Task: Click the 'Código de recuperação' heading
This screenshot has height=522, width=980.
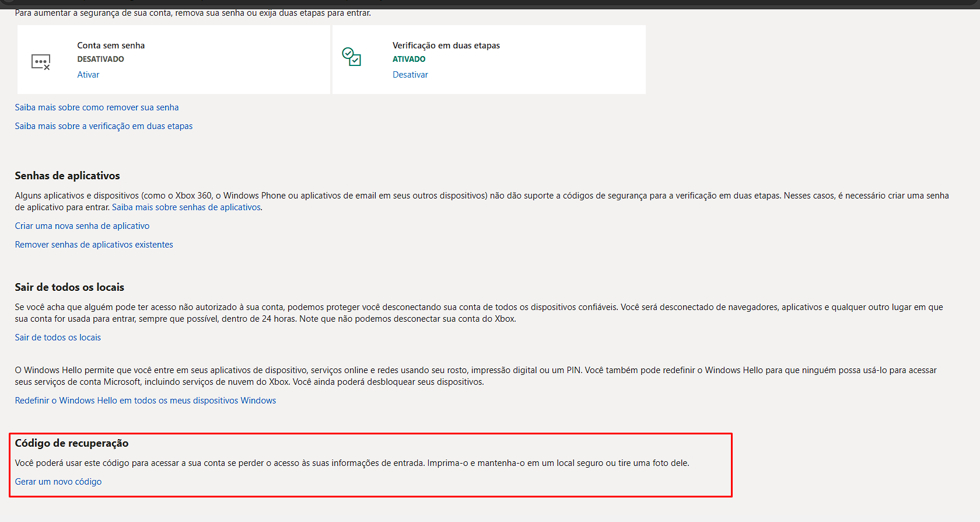Action: coord(72,443)
